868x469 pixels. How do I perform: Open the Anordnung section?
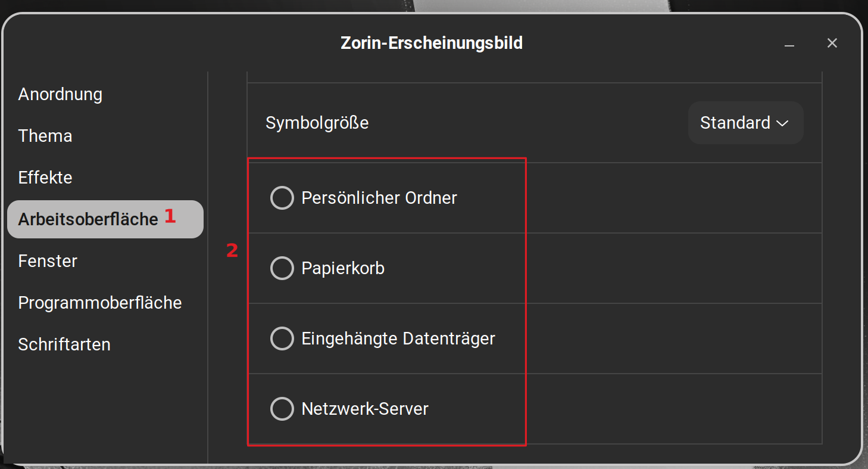(x=60, y=94)
